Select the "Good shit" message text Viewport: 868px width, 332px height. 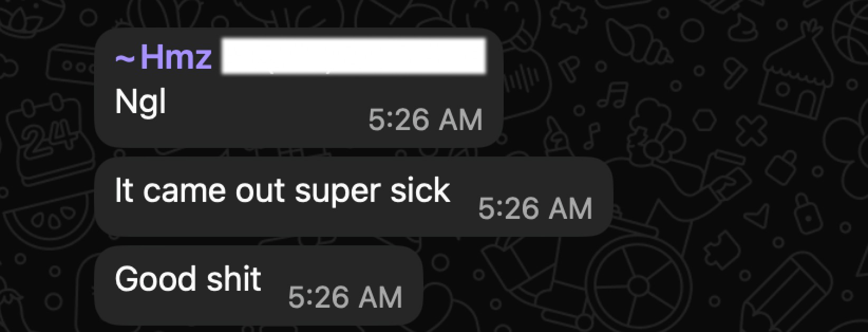coord(188,279)
